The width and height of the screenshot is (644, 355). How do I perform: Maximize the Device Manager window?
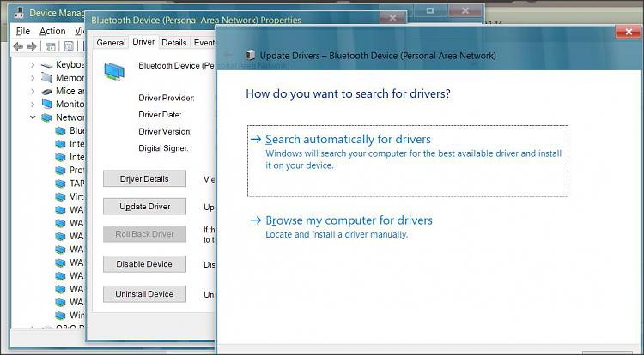(x=430, y=10)
